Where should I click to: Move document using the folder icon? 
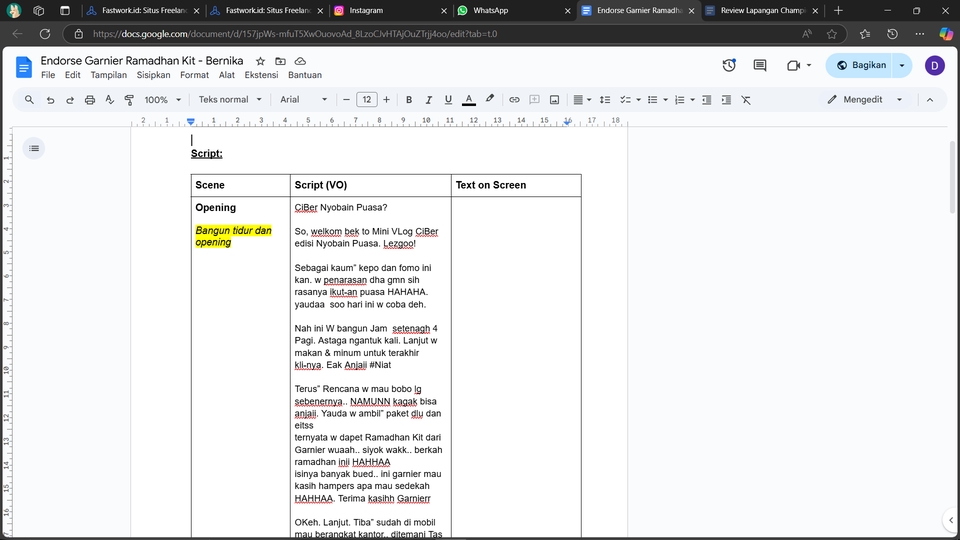[x=280, y=61]
